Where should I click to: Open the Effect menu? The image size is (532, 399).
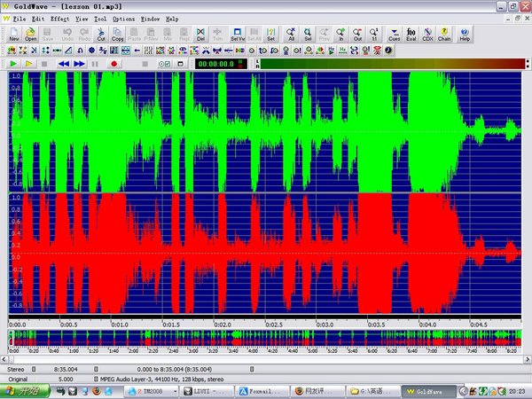(59, 19)
